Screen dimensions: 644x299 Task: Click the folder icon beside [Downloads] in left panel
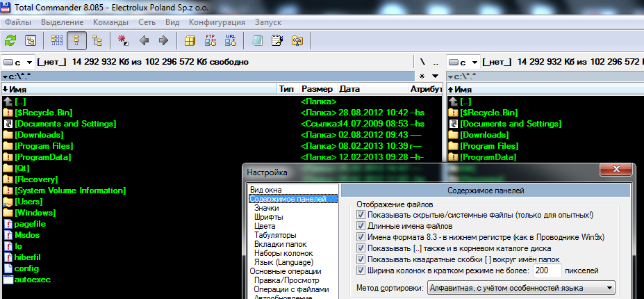point(8,135)
